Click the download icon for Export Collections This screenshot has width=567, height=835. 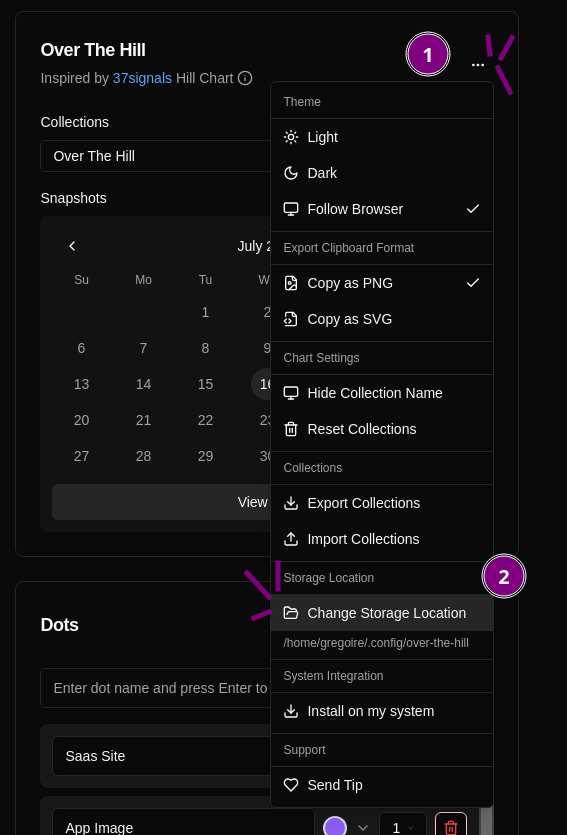click(291, 503)
